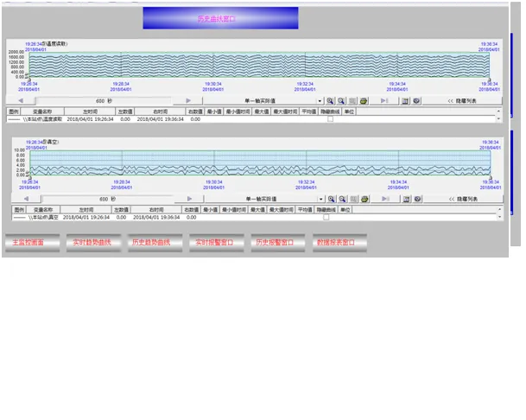Print the temperature history chart

click(364, 101)
